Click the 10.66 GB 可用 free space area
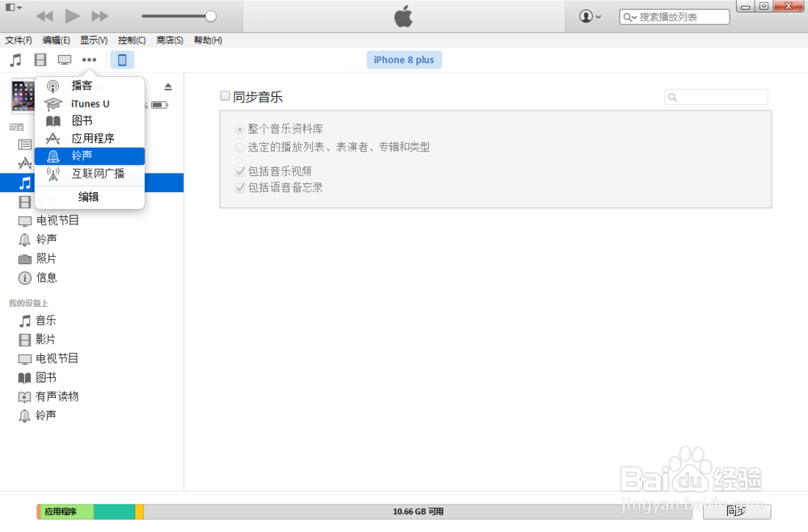The width and height of the screenshot is (808, 532). [x=418, y=511]
